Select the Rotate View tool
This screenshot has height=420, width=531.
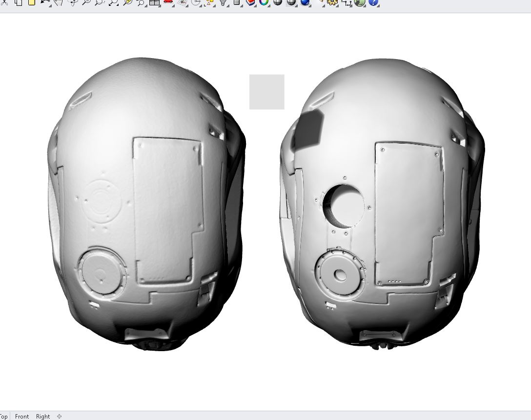[x=72, y=2]
